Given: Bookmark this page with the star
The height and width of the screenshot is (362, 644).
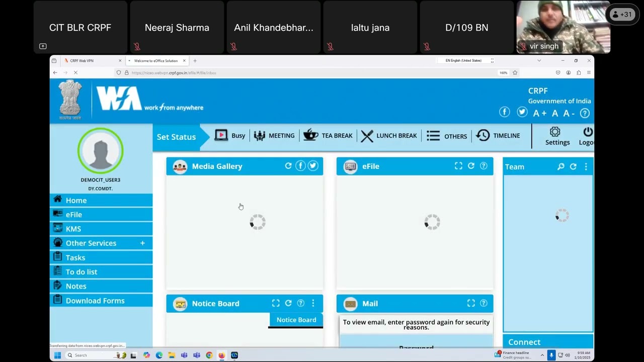Looking at the screenshot, I should [515, 73].
